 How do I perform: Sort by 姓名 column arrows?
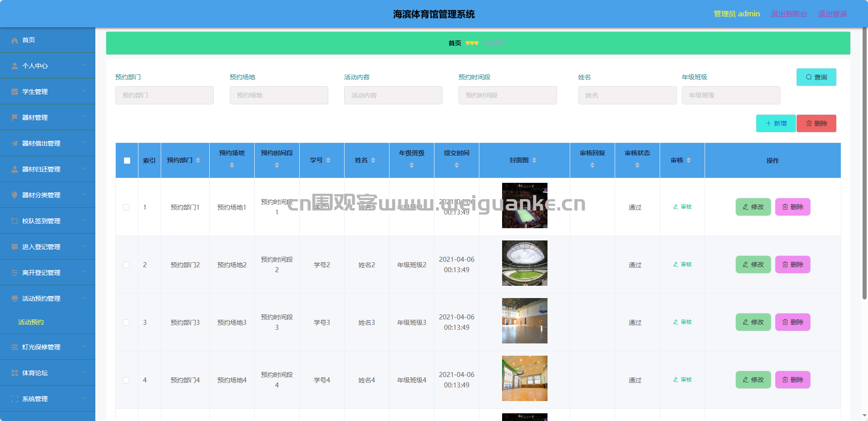point(373,161)
